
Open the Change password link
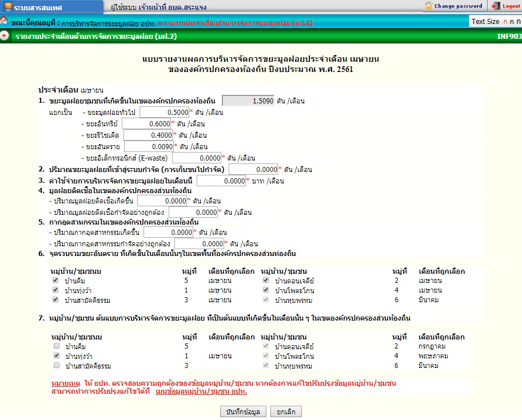[458, 6]
